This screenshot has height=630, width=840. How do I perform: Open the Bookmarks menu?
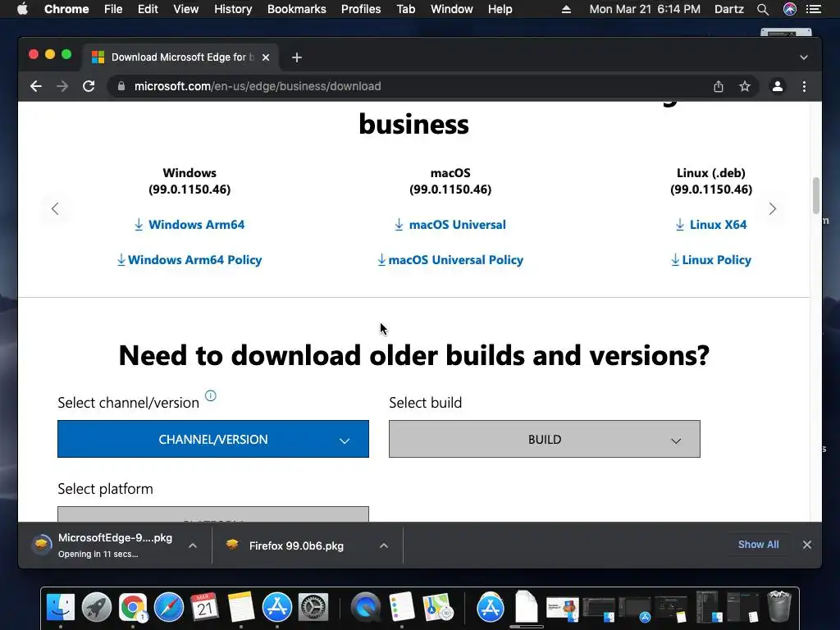pos(297,9)
